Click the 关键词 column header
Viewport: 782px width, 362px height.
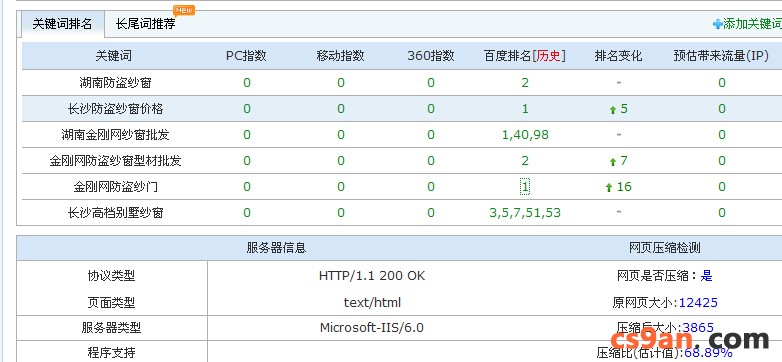click(x=114, y=56)
